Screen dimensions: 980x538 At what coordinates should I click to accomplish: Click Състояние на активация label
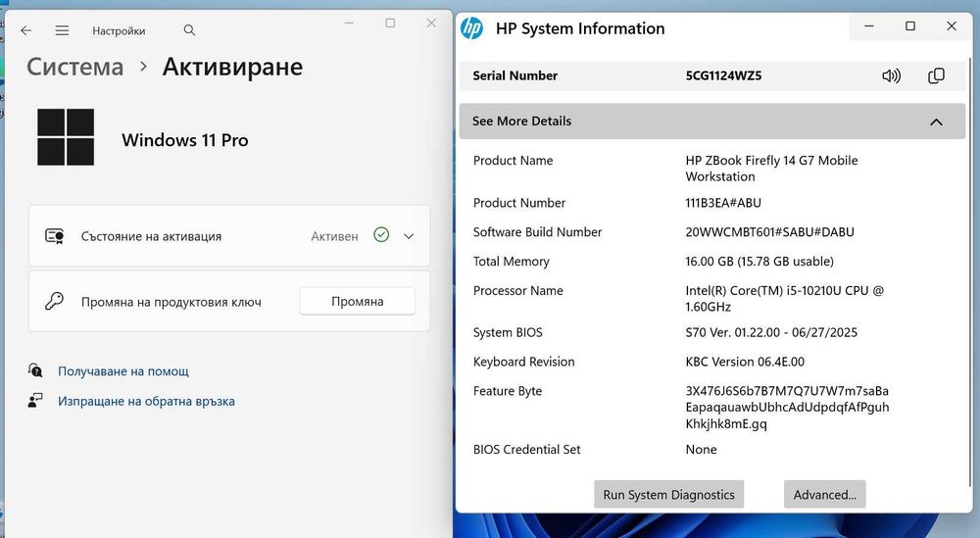coord(151,236)
